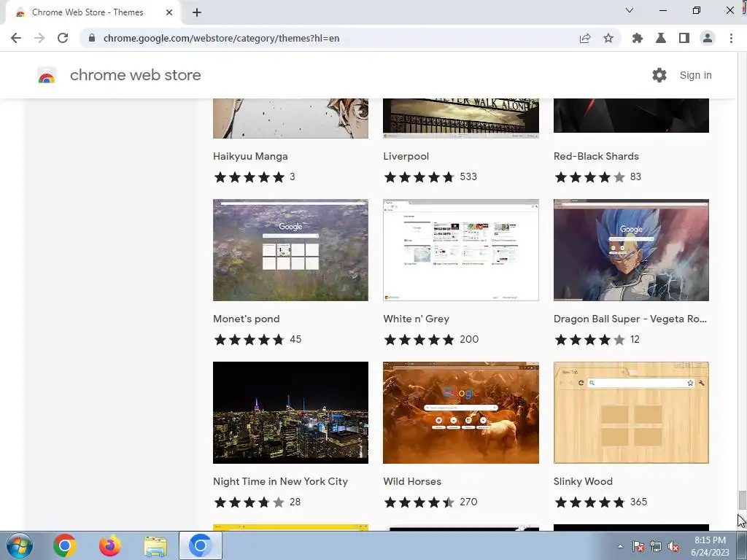Viewport: 747px width, 560px height.
Task: Open Windows Explorer from the taskbar
Action: point(155,546)
